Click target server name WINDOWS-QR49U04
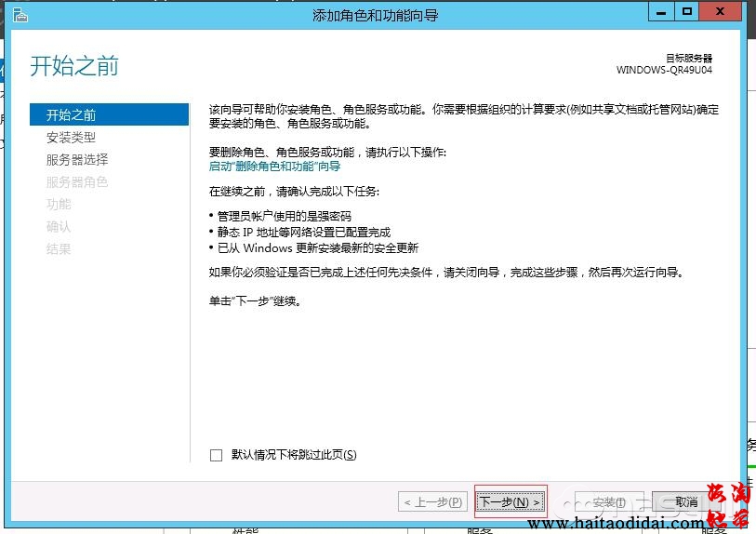The image size is (756, 534). 664,70
